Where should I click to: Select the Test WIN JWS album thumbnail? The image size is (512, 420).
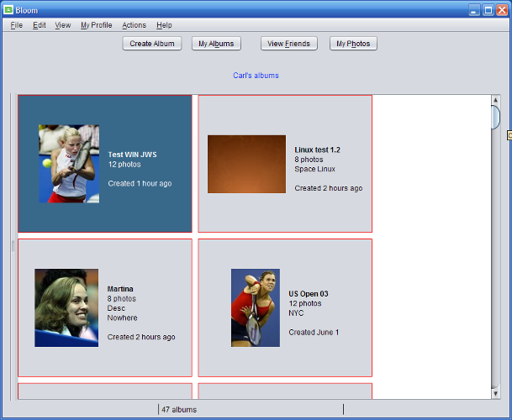click(x=69, y=164)
